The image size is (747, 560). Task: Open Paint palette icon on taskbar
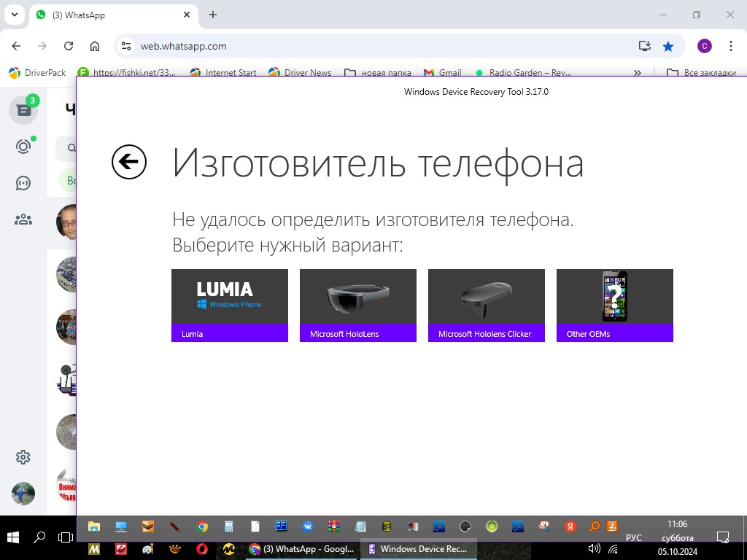pyautogui.click(x=148, y=549)
